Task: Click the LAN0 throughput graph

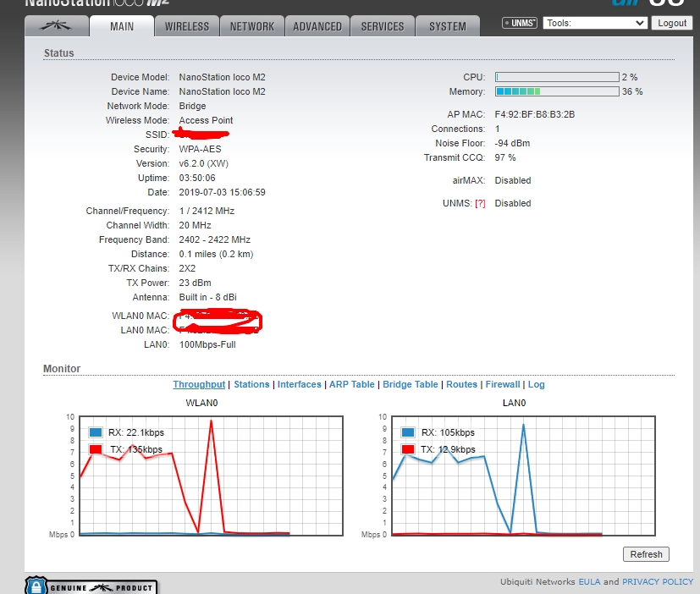Action: coord(523,476)
